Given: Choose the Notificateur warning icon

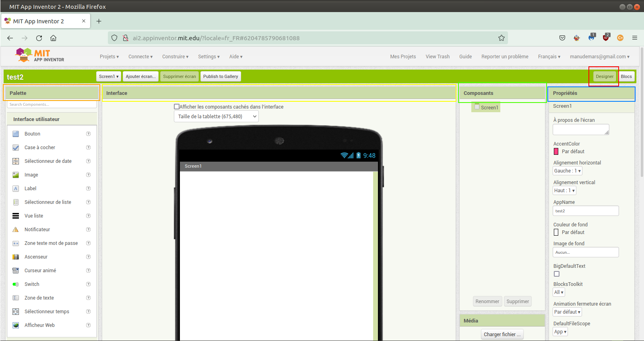Looking at the screenshot, I should (x=16, y=230).
